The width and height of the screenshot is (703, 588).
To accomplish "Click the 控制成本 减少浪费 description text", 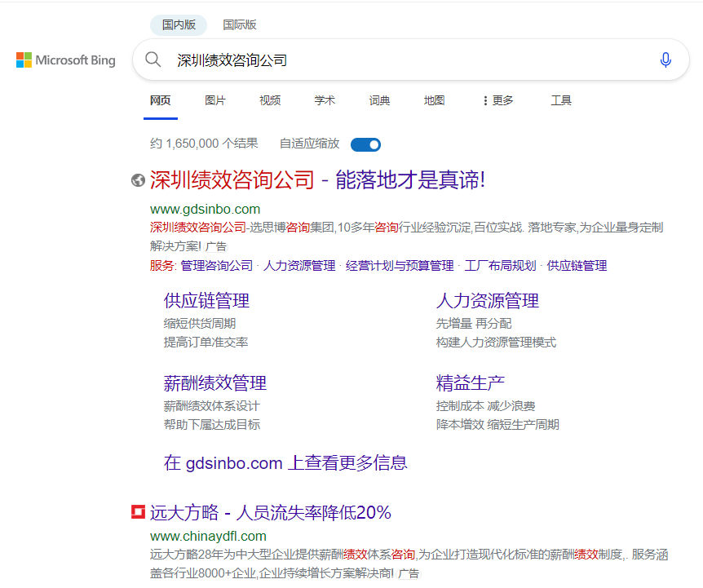I will point(485,405).
